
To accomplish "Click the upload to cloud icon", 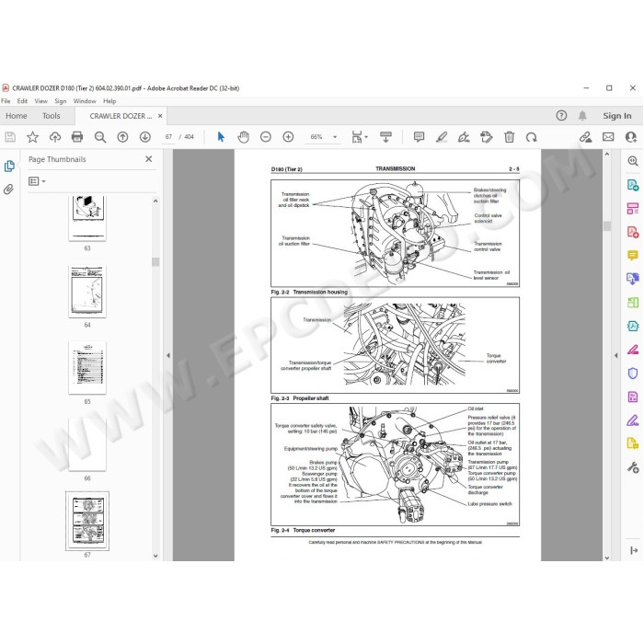I will [x=54, y=137].
